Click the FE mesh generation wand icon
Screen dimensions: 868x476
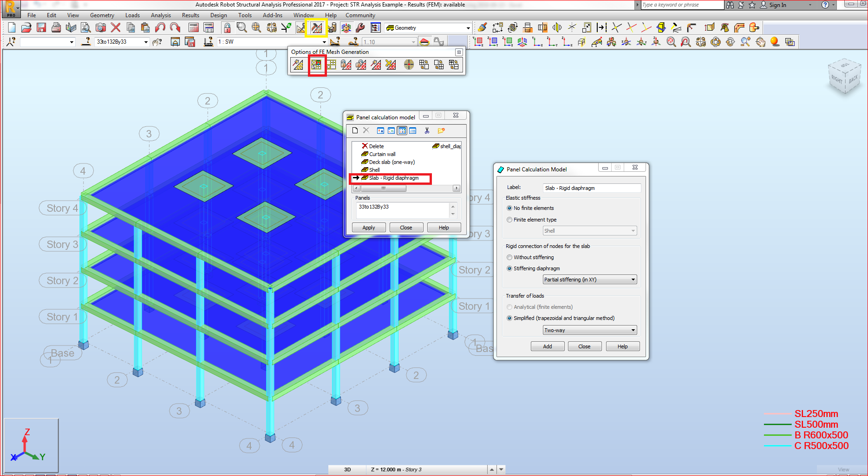[x=298, y=65]
